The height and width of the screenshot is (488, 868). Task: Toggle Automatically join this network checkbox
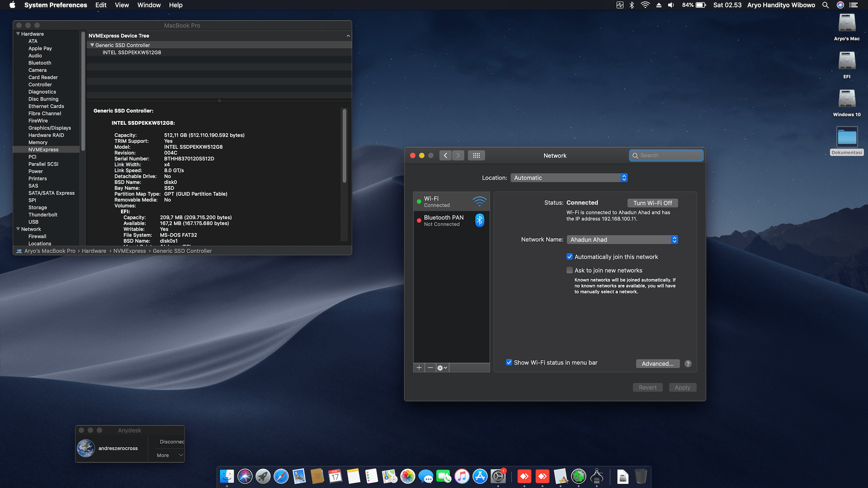tap(570, 257)
